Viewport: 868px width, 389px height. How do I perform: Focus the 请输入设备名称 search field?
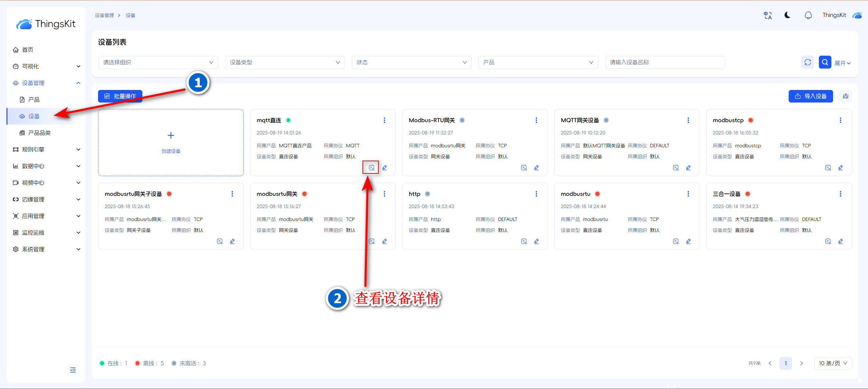tap(665, 62)
